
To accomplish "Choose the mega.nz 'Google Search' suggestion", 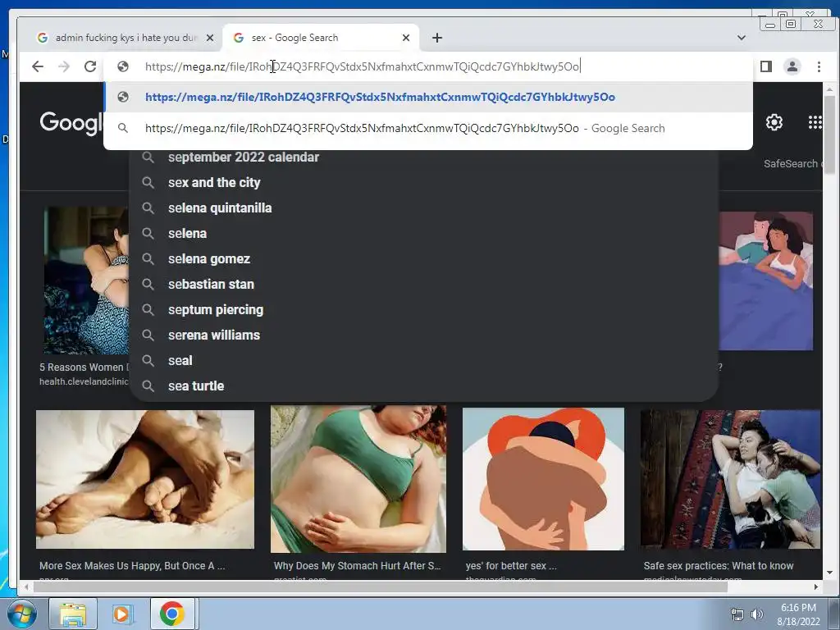I will [x=428, y=128].
